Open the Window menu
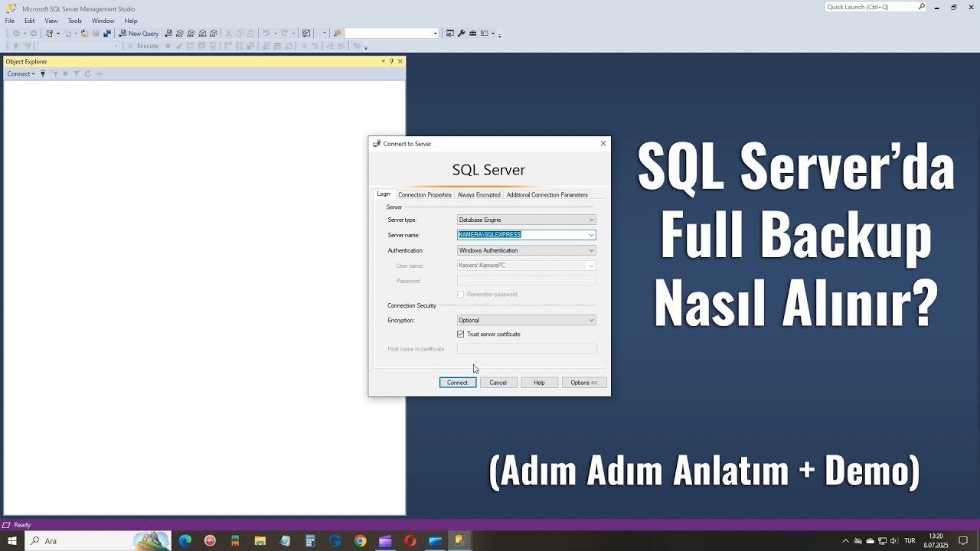Viewport: 980px width, 551px height. pyautogui.click(x=103, y=21)
